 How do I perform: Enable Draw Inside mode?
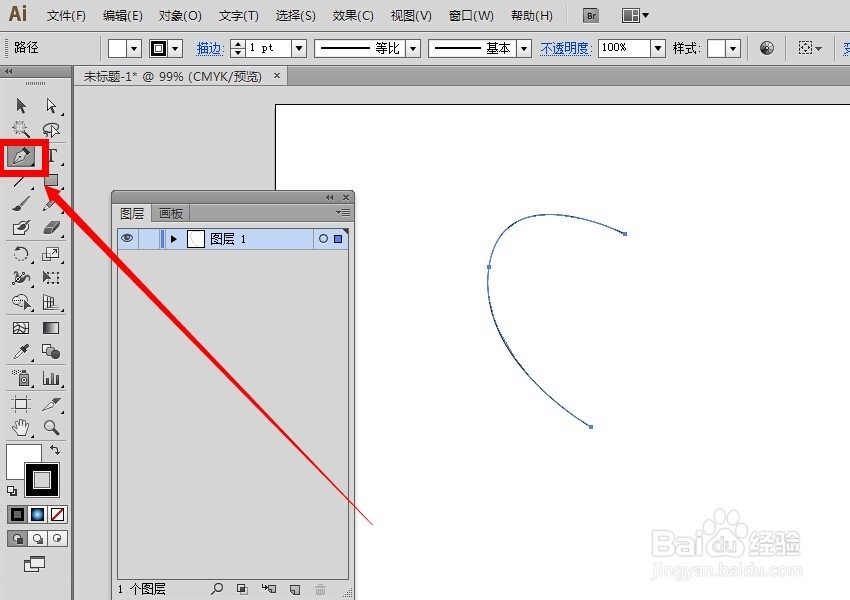pyautogui.click(x=57, y=539)
